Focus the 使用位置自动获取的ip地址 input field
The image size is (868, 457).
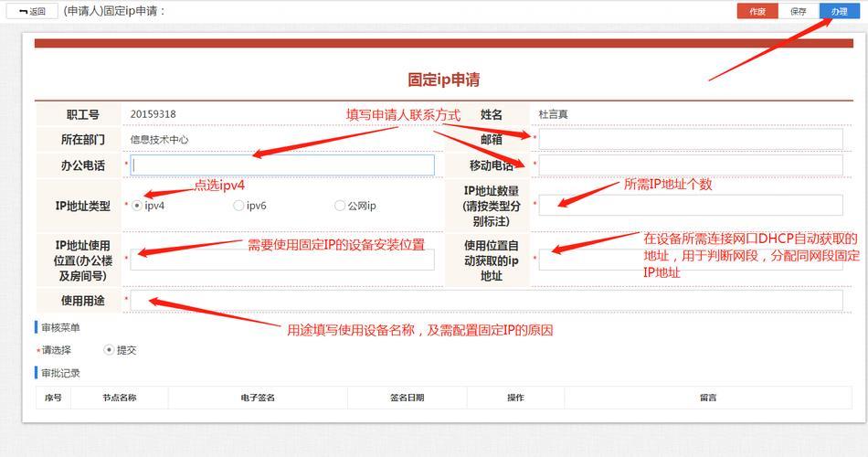point(691,260)
